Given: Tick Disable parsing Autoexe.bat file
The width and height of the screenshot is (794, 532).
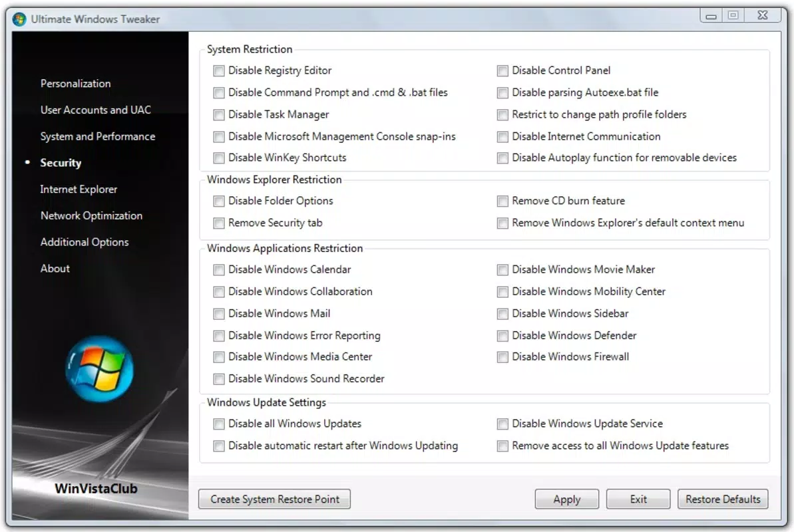Looking at the screenshot, I should click(x=502, y=92).
